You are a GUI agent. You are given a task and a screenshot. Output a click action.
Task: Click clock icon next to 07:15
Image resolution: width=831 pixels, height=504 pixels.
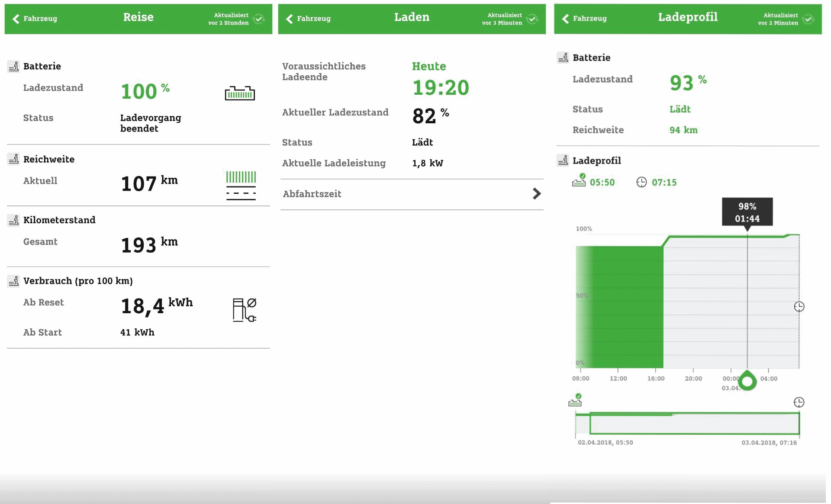point(641,182)
